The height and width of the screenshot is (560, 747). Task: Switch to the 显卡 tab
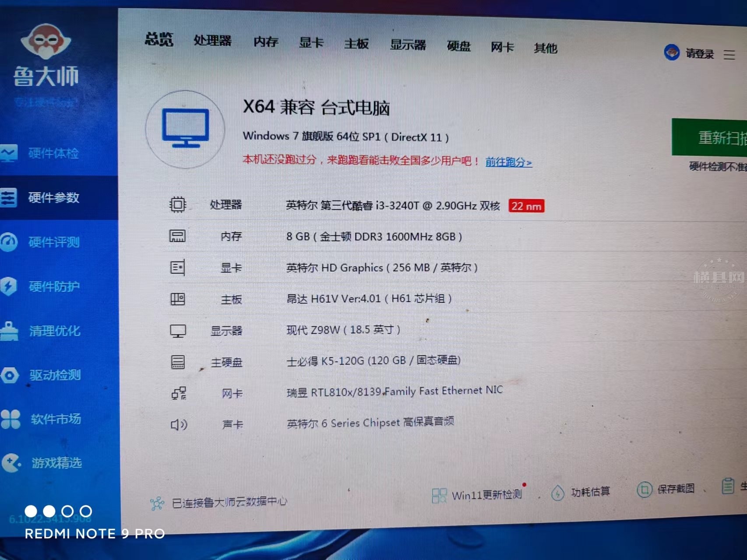tap(311, 43)
